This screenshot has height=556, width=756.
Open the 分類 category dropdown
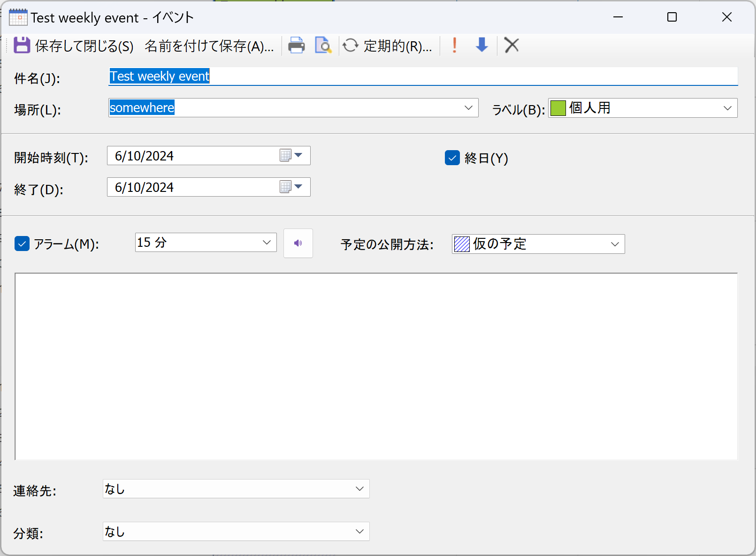tap(236, 532)
